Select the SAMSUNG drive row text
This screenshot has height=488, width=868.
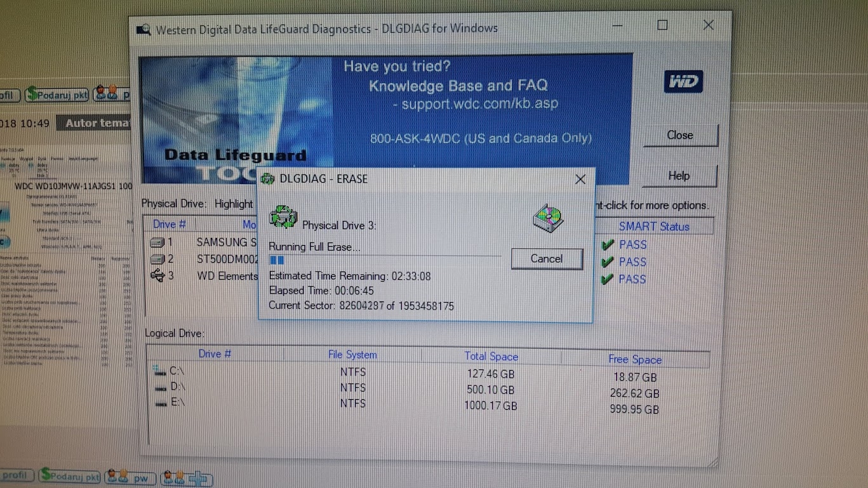coord(227,242)
